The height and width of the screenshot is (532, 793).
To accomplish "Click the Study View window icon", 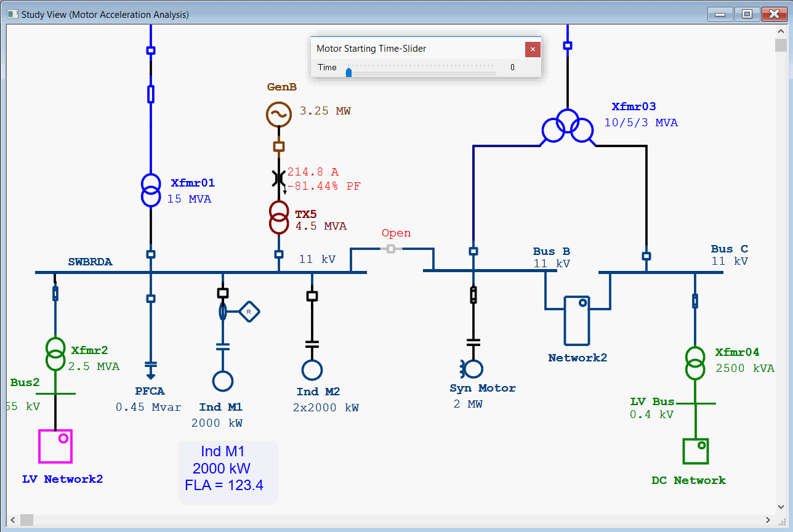I will pyautogui.click(x=12, y=14).
